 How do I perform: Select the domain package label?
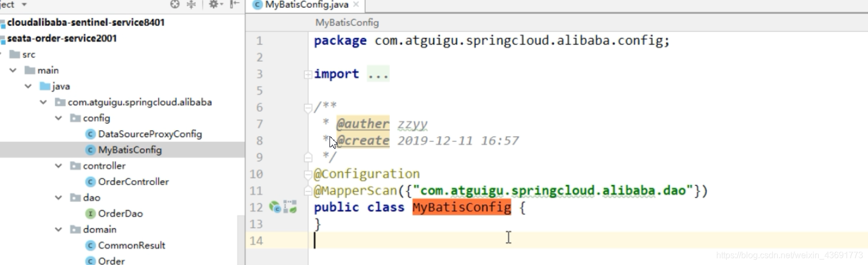[99, 229]
